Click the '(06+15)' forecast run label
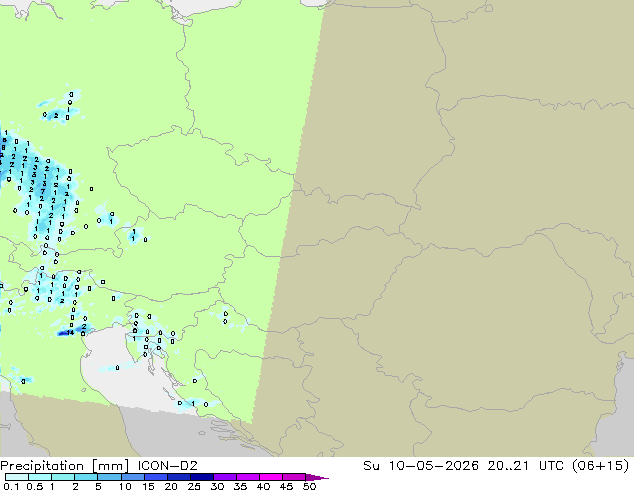 (601, 466)
